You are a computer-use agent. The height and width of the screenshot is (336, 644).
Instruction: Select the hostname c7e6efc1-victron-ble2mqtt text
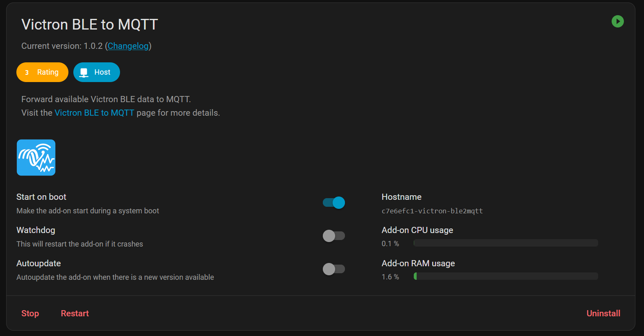click(x=432, y=211)
